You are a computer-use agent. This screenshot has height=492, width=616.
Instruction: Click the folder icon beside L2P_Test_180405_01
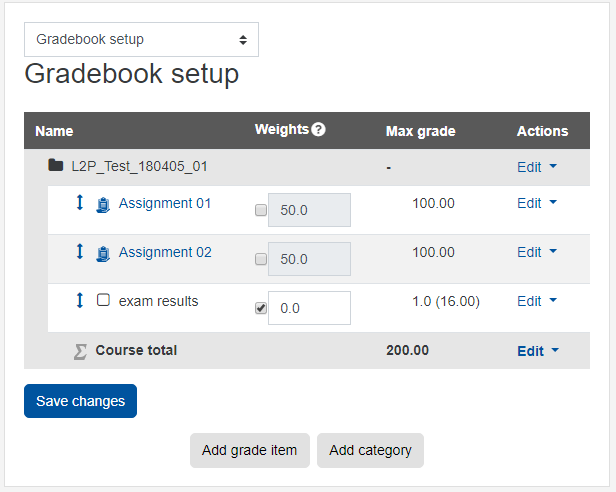coord(55,165)
